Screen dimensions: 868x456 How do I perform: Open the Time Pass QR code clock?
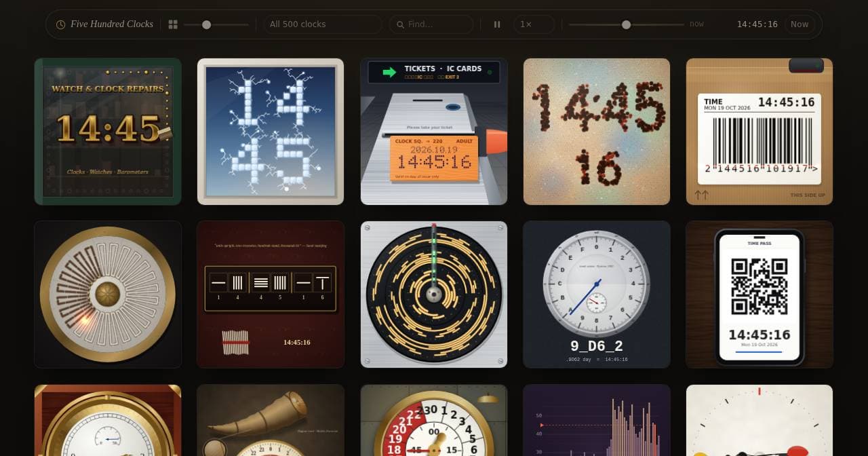click(759, 294)
